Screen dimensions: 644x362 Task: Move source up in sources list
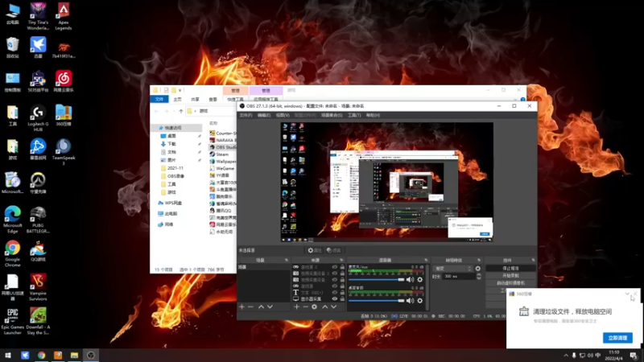click(325, 306)
